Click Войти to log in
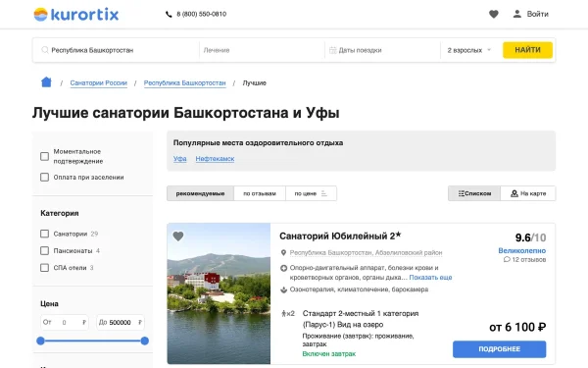Image resolution: width=588 pixels, height=368 pixels. (x=537, y=15)
